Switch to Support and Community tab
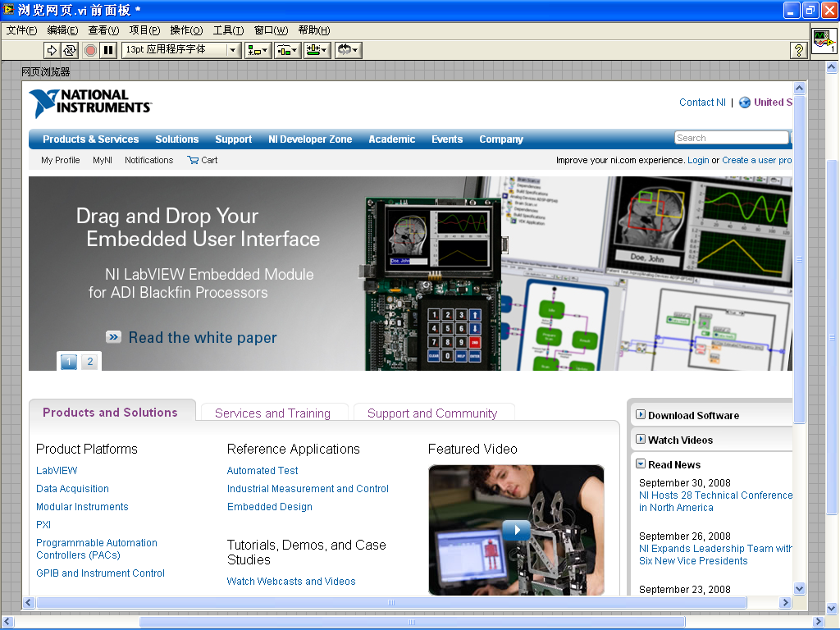Image resolution: width=840 pixels, height=630 pixels. [432, 413]
